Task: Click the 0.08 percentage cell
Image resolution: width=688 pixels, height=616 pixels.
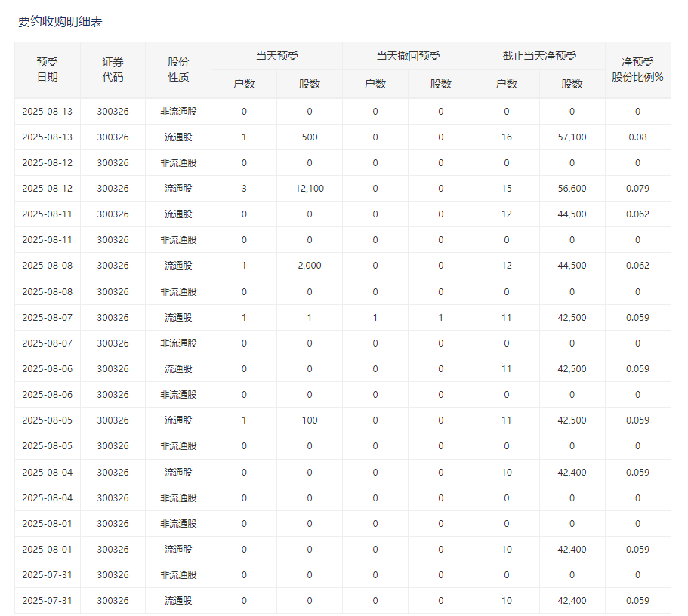Action: point(637,137)
